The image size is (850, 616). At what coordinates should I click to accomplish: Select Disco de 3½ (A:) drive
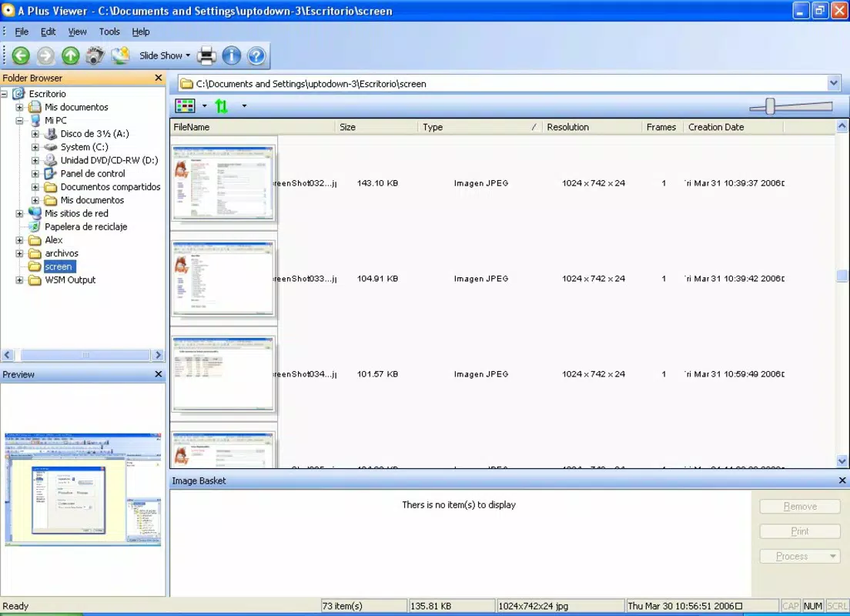point(95,133)
